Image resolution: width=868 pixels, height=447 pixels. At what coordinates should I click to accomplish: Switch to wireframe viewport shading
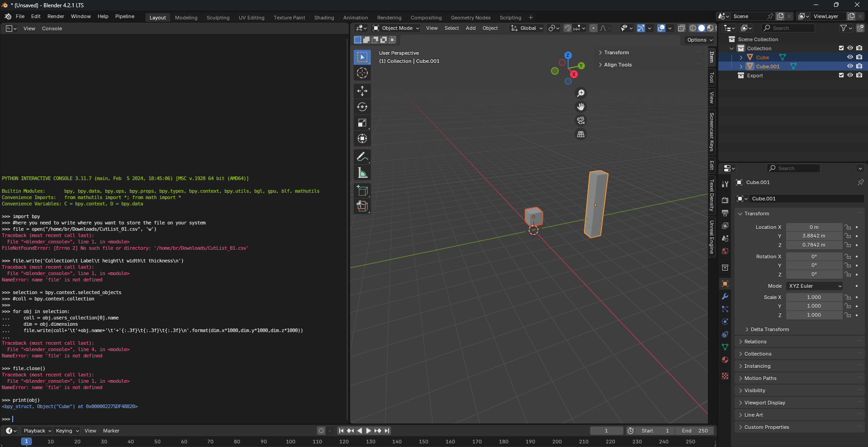pos(693,28)
